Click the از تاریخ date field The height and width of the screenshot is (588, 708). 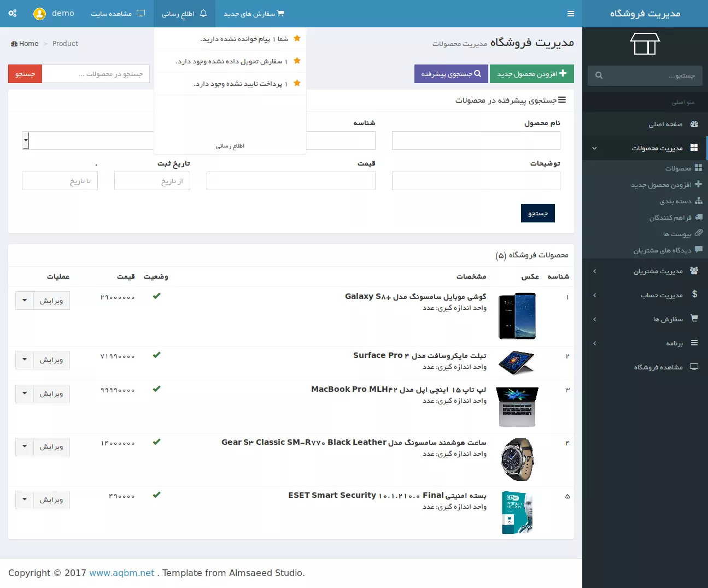coord(152,181)
